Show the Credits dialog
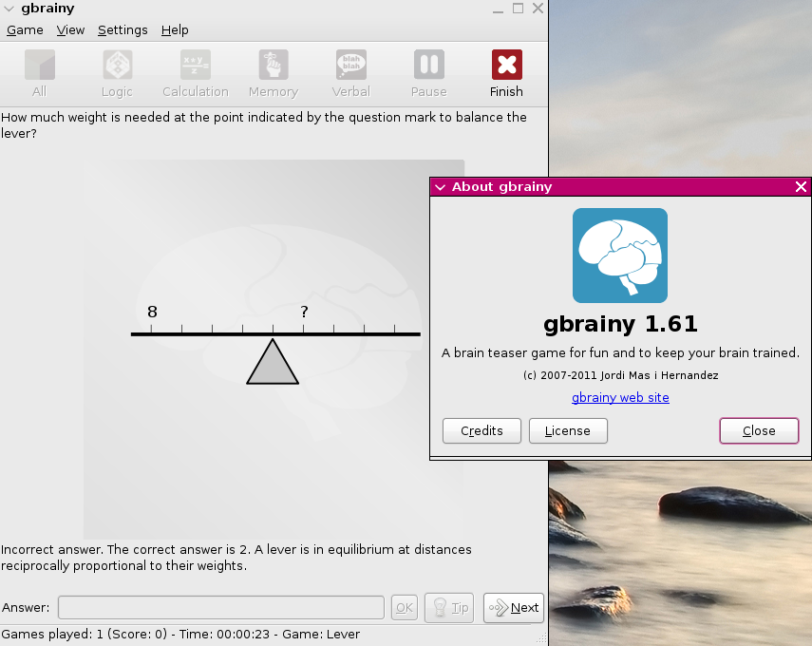Viewport: 812px width, 646px height. (x=482, y=430)
